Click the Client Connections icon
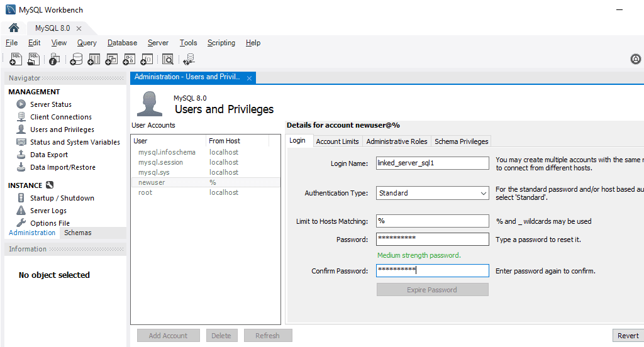 [x=21, y=117]
